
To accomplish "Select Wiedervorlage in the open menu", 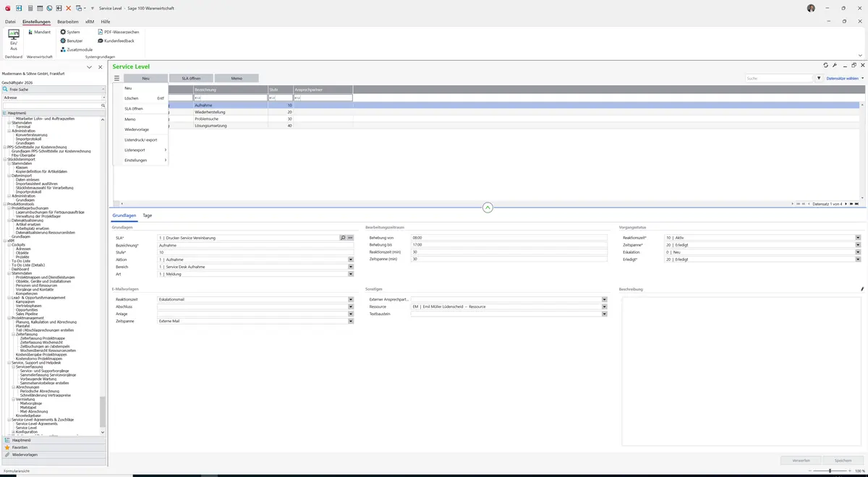I will point(140,129).
